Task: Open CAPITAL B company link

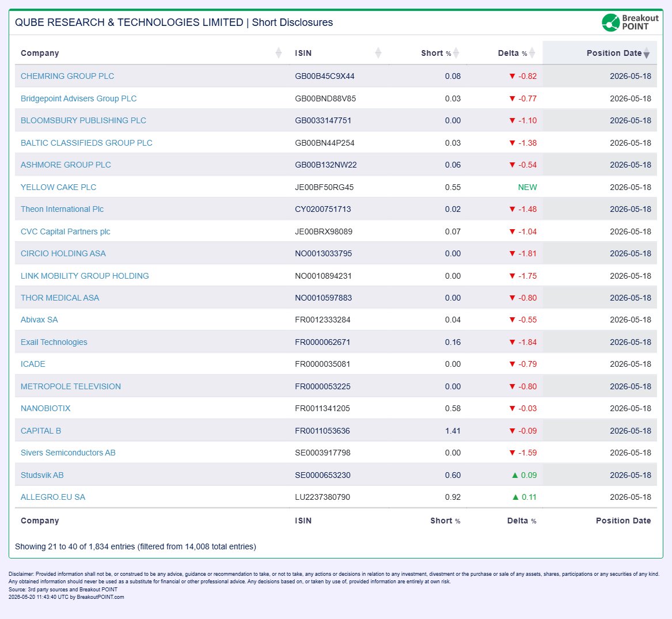Action: (x=41, y=431)
